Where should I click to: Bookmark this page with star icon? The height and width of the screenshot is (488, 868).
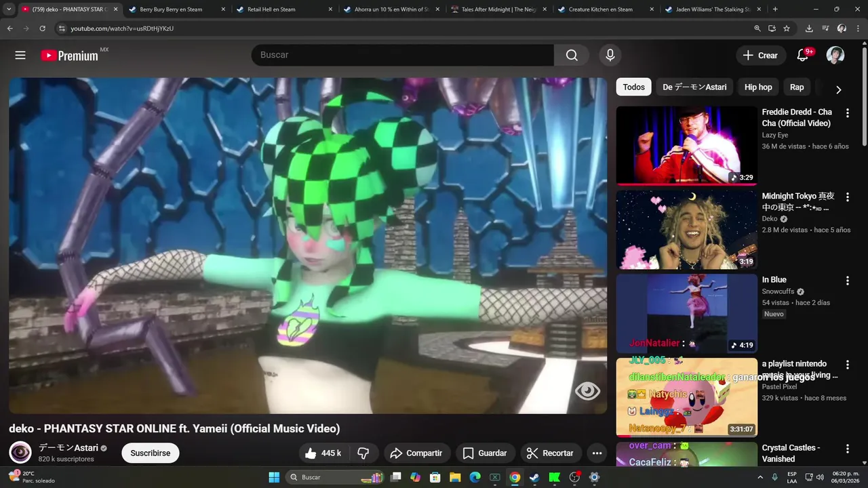coord(787,28)
